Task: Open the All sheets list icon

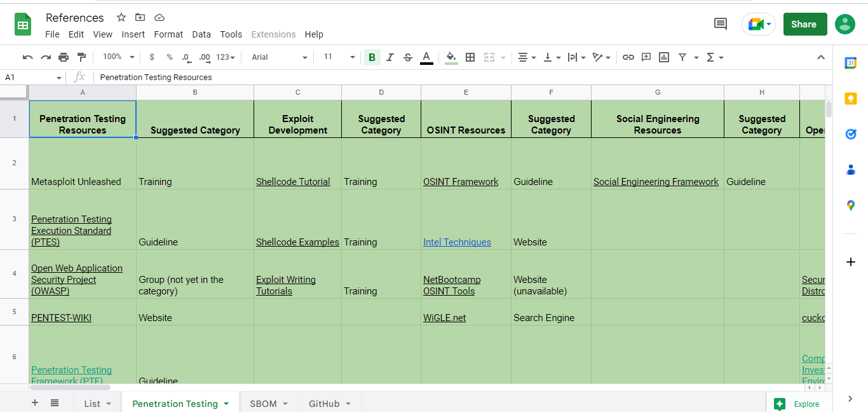Action: [x=55, y=402]
